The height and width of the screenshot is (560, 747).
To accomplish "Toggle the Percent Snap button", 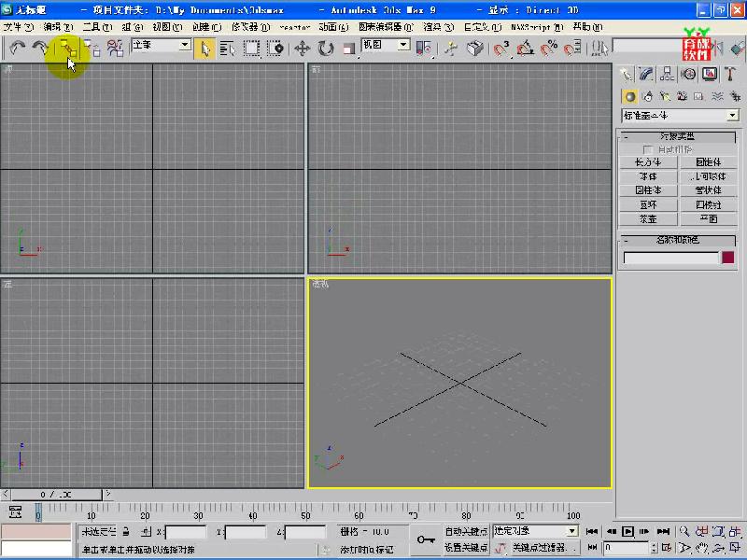I will [x=549, y=49].
